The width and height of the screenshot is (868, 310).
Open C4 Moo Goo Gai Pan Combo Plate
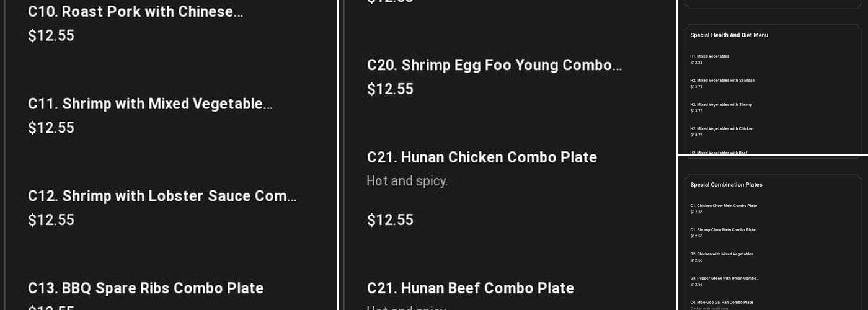pyautogui.click(x=722, y=303)
